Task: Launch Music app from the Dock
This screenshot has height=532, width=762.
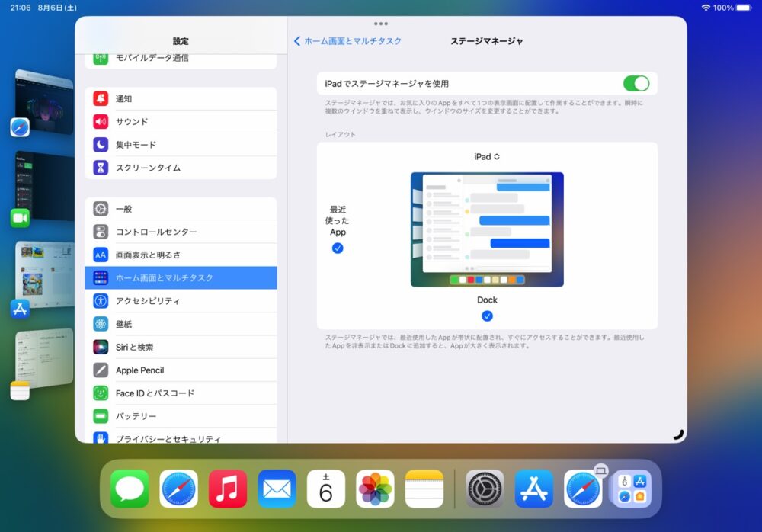Action: pyautogui.click(x=228, y=489)
